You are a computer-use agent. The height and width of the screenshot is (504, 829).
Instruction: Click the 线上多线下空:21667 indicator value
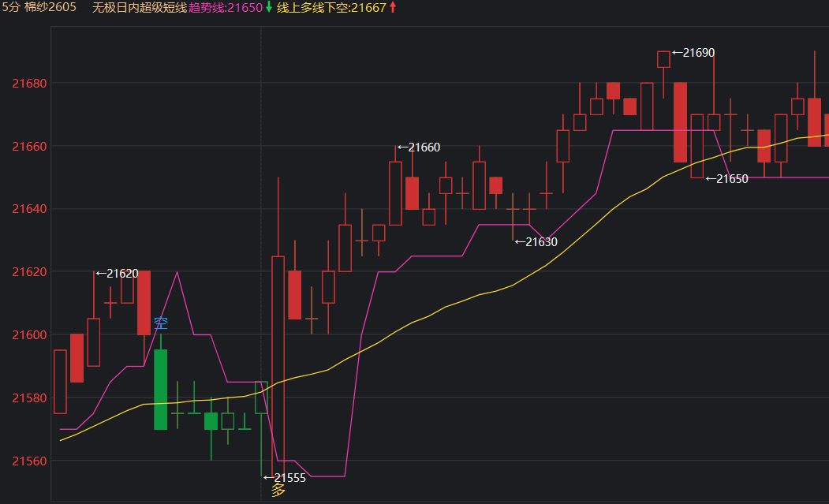(x=331, y=8)
